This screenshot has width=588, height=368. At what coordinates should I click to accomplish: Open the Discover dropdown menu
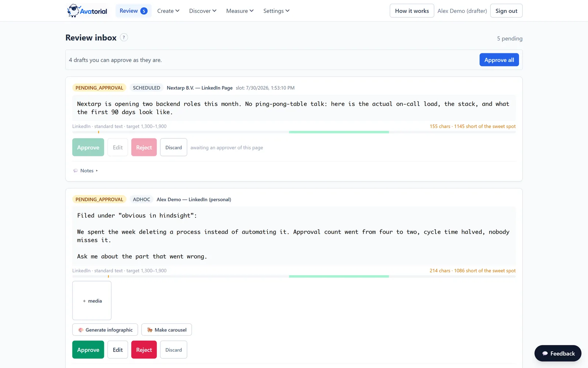202,11
